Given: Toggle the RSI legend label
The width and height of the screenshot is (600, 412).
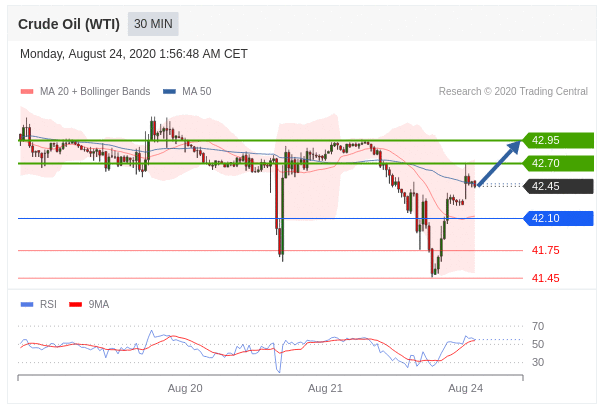Looking at the screenshot, I should coord(48,305).
